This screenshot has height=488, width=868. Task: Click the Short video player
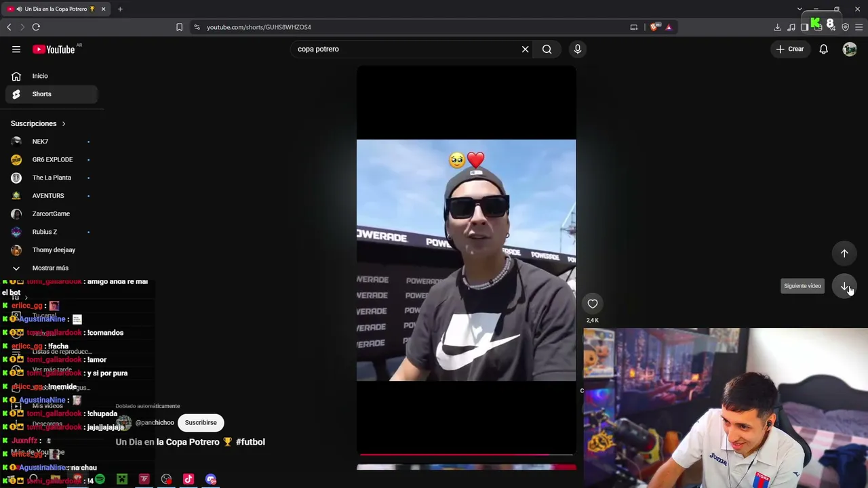(x=466, y=260)
